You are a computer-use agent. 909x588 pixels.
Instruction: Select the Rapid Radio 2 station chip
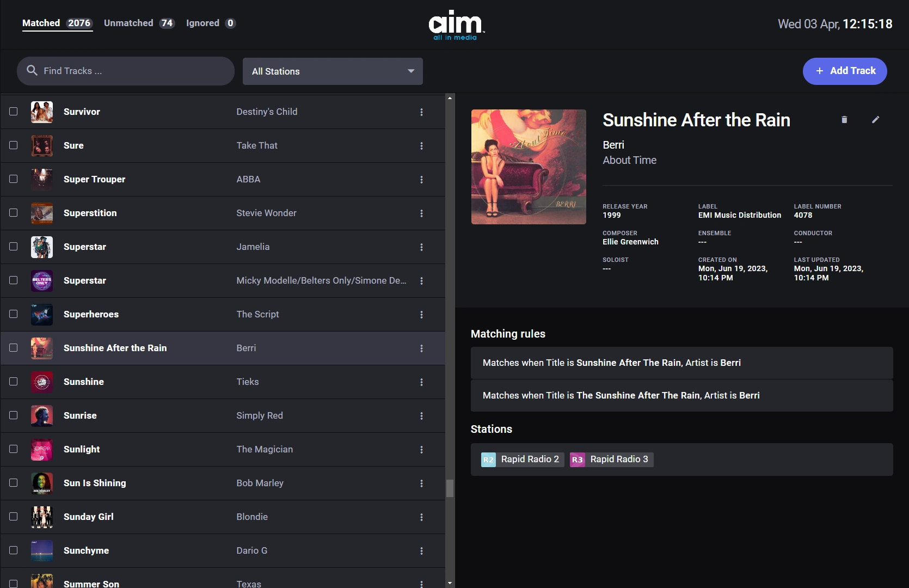[522, 460]
